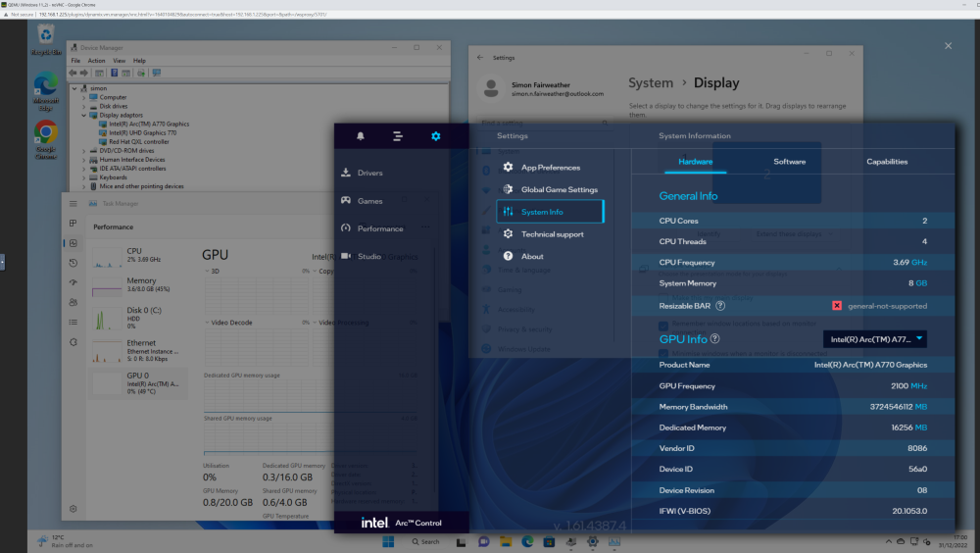This screenshot has height=553, width=980.
Task: Click Device Manager back arrow toolbar icon
Action: (73, 73)
